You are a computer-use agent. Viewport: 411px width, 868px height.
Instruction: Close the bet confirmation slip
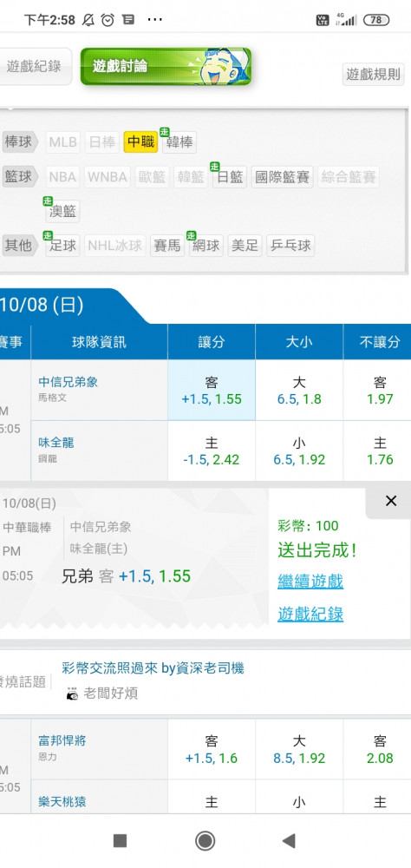click(390, 501)
